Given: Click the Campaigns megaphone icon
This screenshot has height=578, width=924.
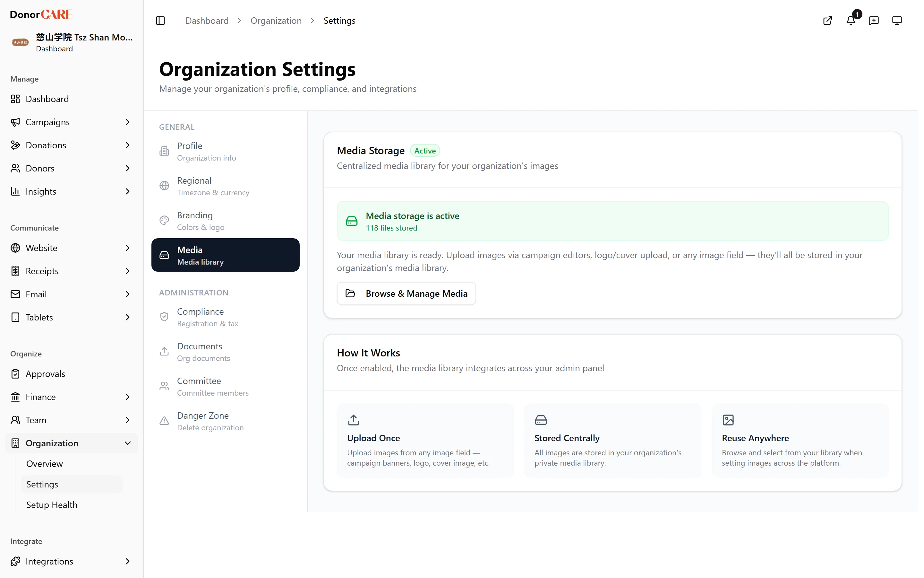Looking at the screenshot, I should tap(15, 122).
